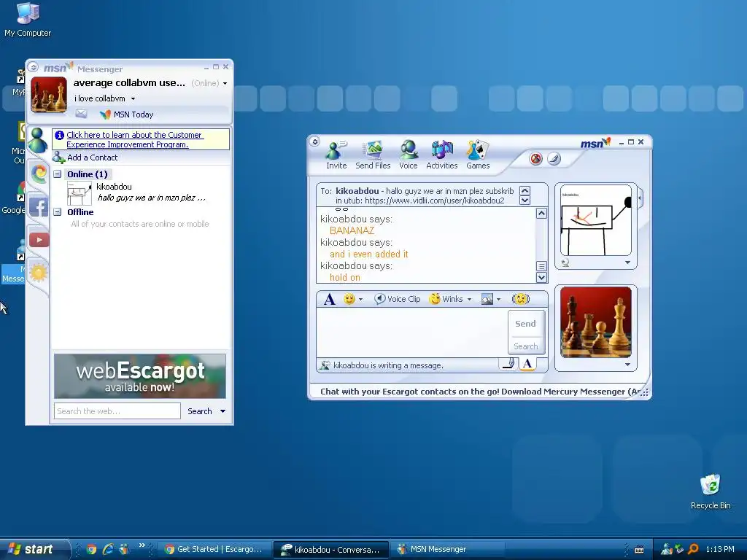Start a Voice call with kikoabdou
This screenshot has height=560, width=747.
click(x=409, y=155)
